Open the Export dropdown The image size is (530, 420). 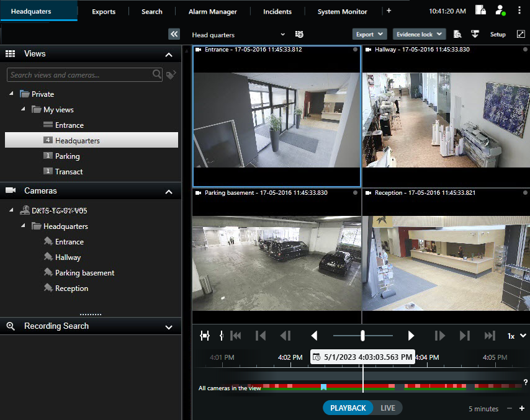tap(369, 34)
